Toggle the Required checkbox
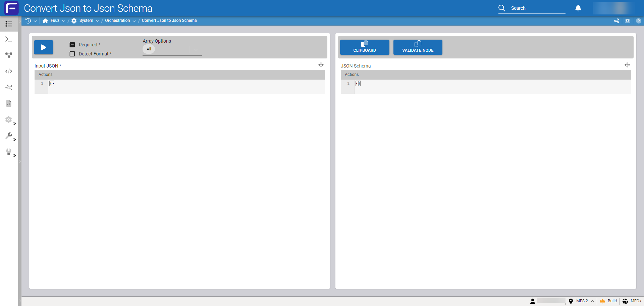The height and width of the screenshot is (306, 644). click(72, 45)
